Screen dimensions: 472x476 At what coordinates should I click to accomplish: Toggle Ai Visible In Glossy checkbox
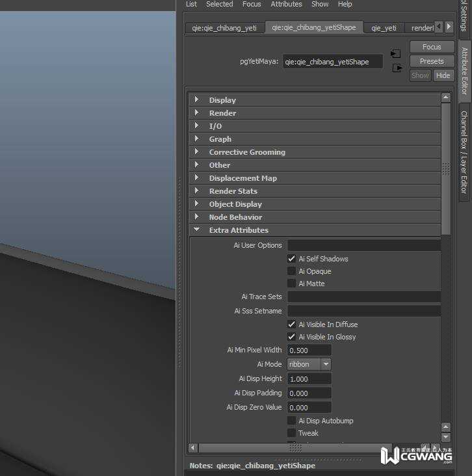[291, 337]
